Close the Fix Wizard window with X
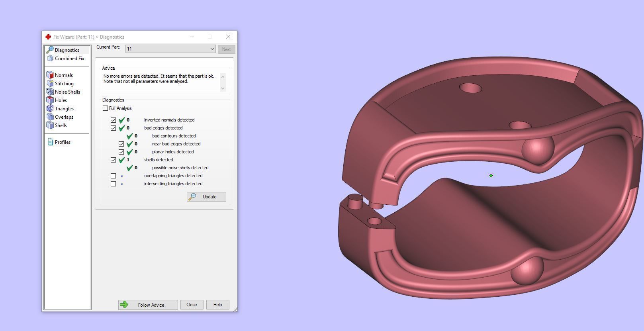Screen dimensions: 644x331 click(x=228, y=37)
